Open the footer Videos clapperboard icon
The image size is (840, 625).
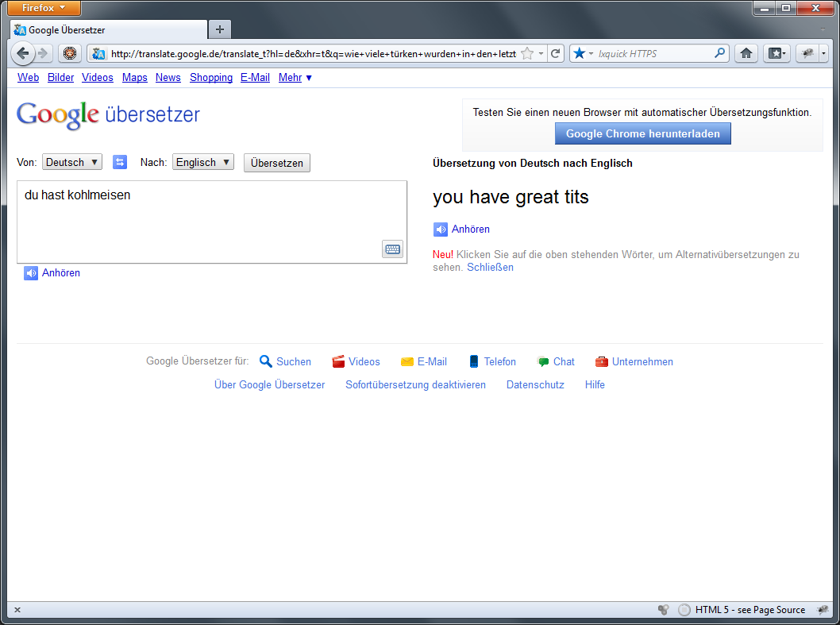338,361
